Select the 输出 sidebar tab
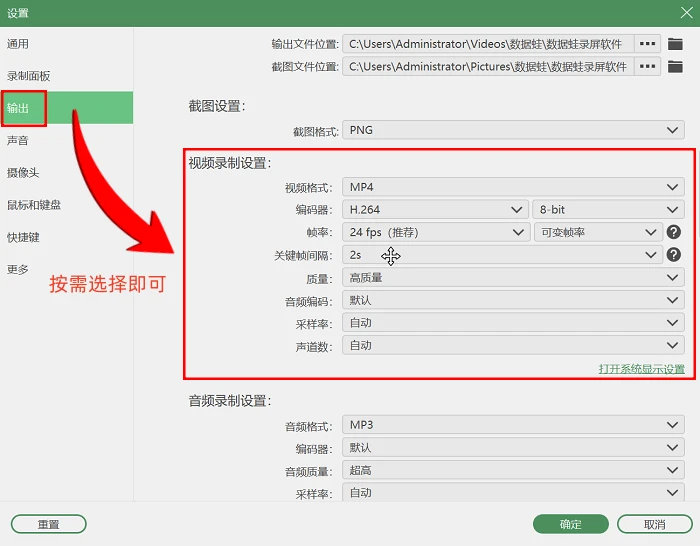700x546 pixels. (x=67, y=108)
